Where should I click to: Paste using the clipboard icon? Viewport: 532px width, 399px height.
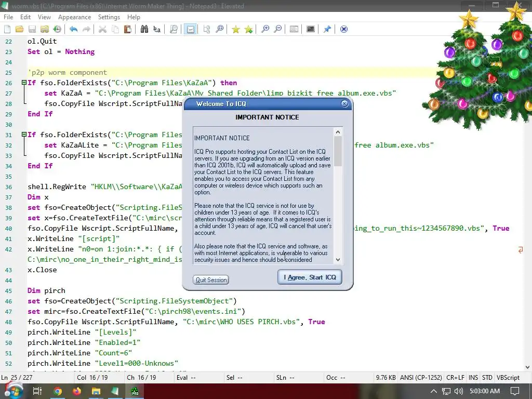tap(128, 29)
